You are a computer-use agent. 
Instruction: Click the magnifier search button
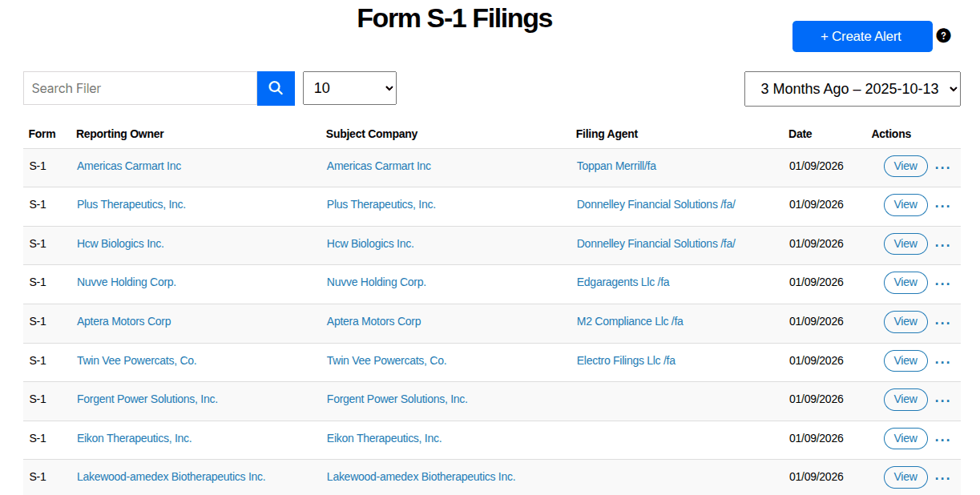(x=276, y=88)
